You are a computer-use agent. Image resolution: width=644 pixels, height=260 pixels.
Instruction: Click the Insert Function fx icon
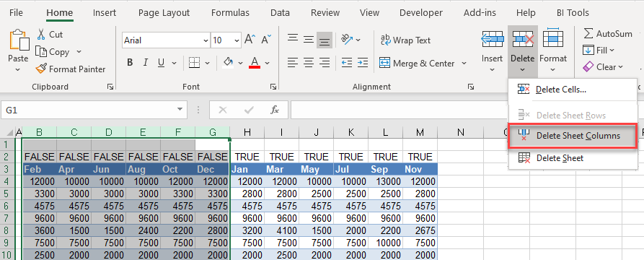(x=274, y=110)
